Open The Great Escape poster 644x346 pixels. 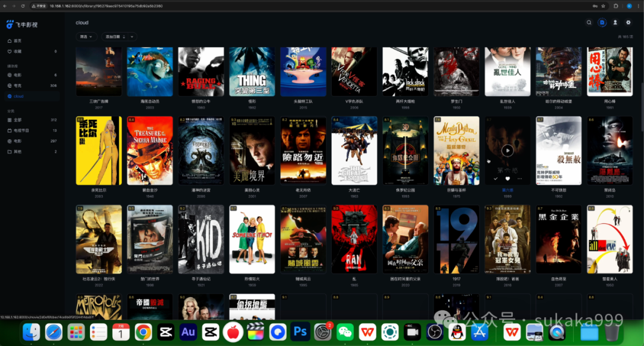(354, 151)
